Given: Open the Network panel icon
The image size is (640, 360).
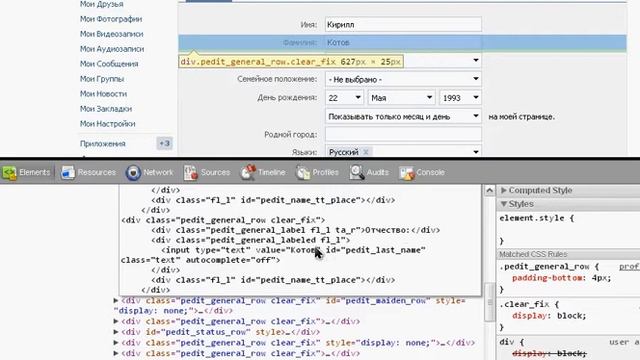Looking at the screenshot, I should coord(133,173).
